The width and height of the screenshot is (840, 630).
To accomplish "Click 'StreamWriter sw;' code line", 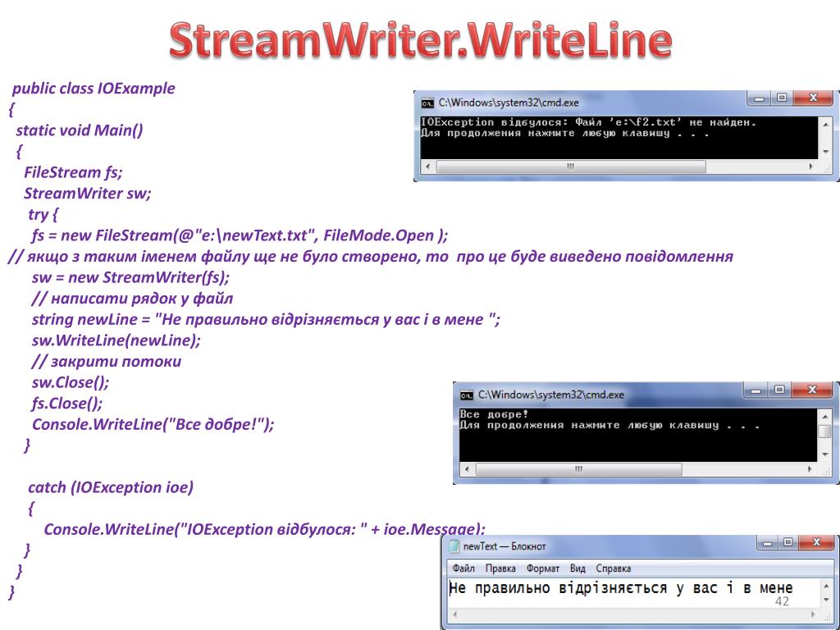I will [87, 194].
